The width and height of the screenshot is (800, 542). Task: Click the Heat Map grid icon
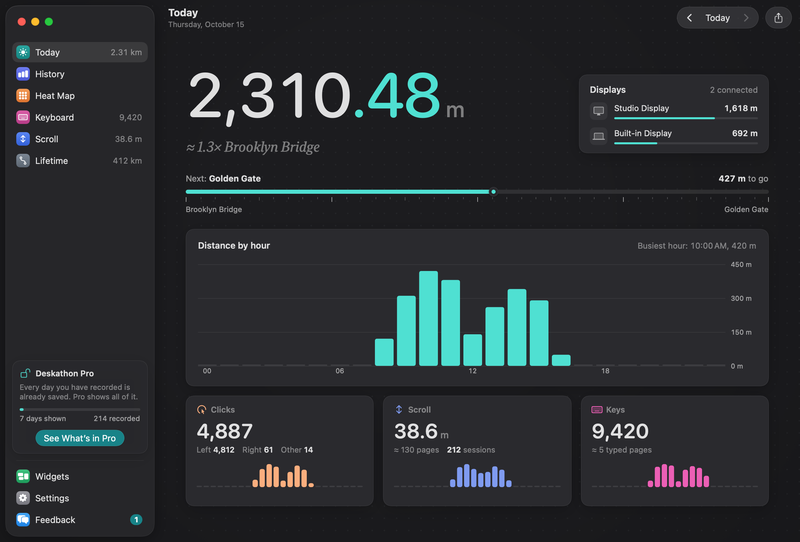(x=23, y=95)
